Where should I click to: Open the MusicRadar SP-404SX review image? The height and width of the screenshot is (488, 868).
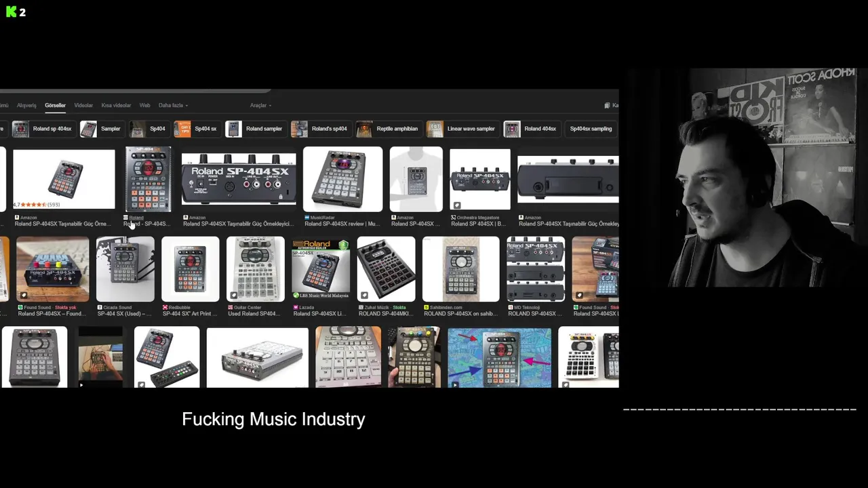coord(342,179)
